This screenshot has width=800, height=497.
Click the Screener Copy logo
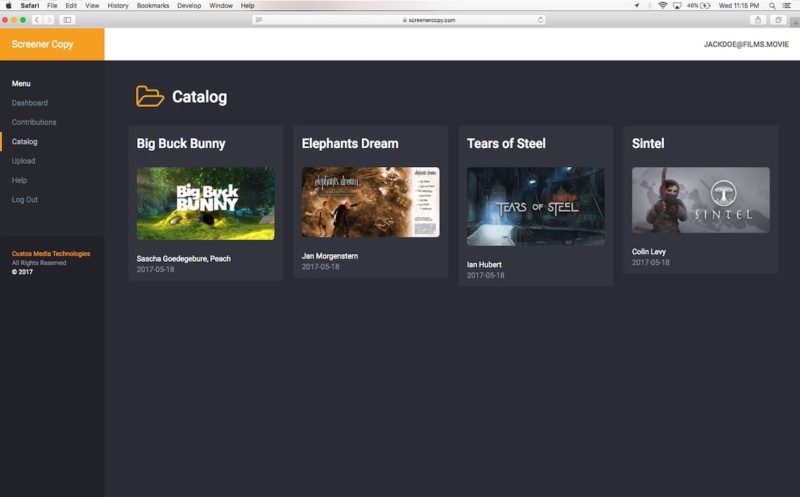tap(42, 44)
